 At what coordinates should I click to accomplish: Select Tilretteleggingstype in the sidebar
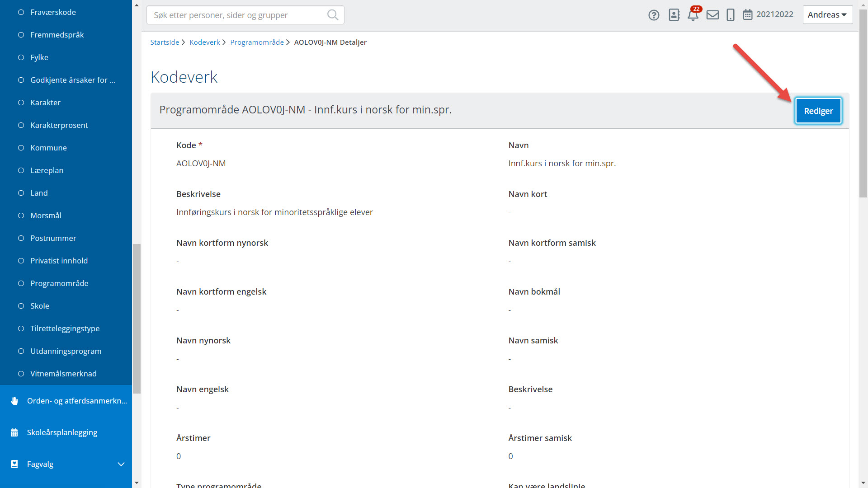coord(65,328)
